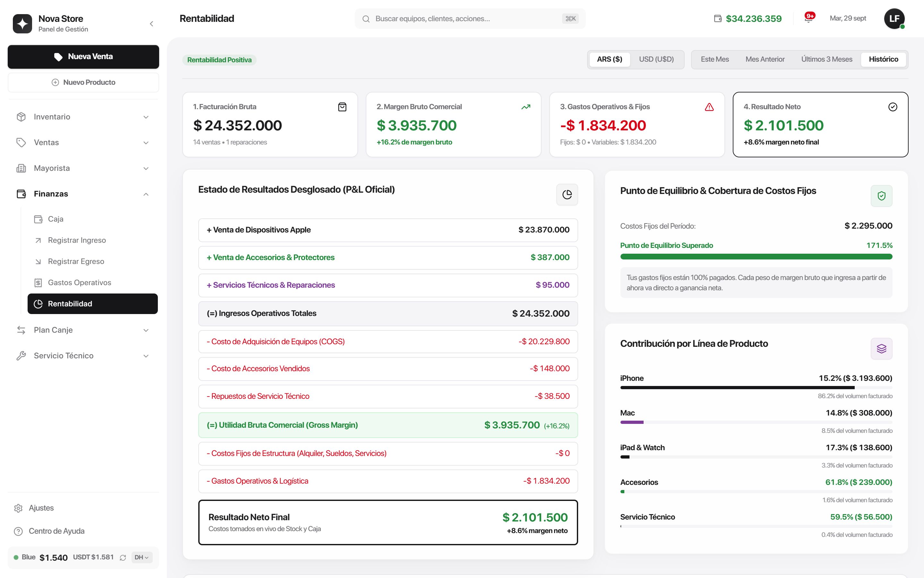The width and height of the screenshot is (924, 578).
Task: Collapse the sidebar with the left chevron
Action: [151, 24]
